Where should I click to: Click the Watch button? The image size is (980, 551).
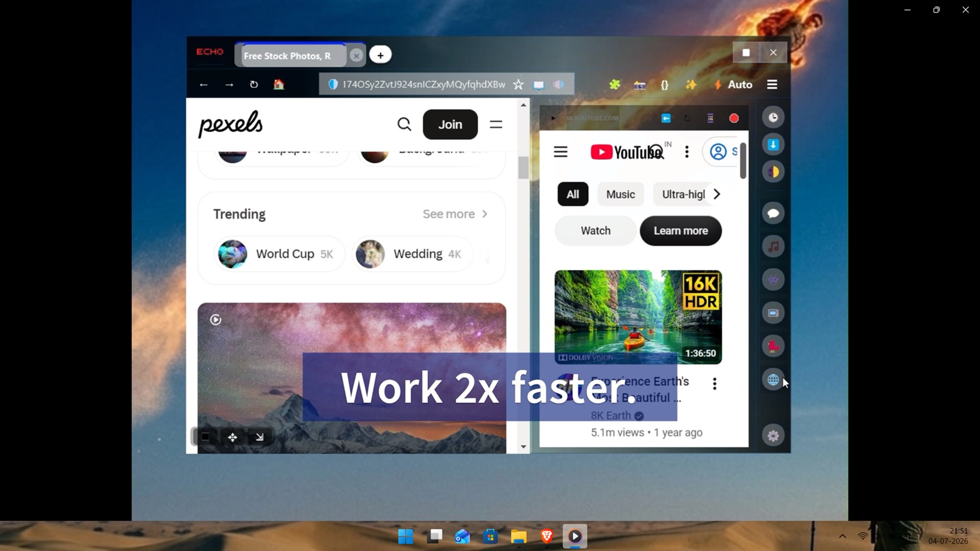coord(596,231)
